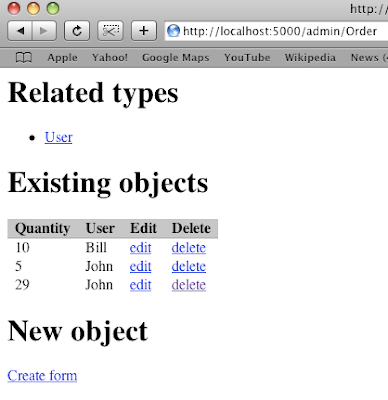Image resolution: width=388 pixels, height=400 pixels.
Task: Click the globe site icon in the address bar
Action: pos(173,31)
